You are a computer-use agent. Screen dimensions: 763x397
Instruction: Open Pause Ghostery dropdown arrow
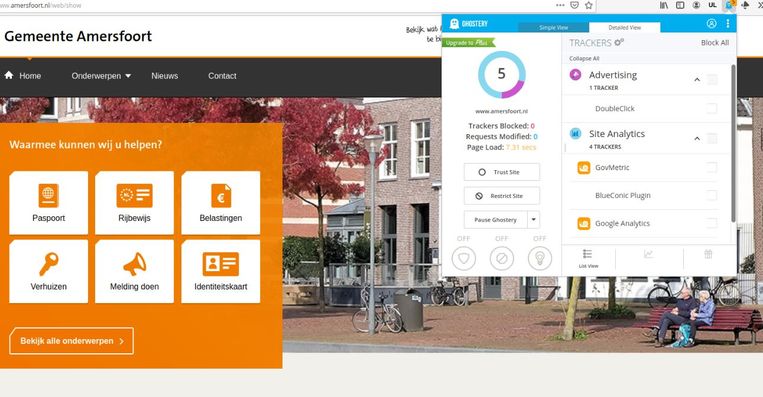pyautogui.click(x=533, y=219)
